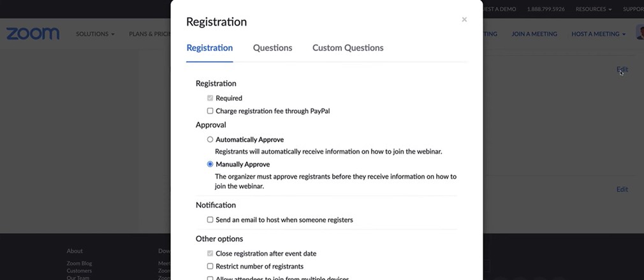Screen dimensions: 644x280
Task: Open the Resources dropdown
Action: (x=593, y=10)
